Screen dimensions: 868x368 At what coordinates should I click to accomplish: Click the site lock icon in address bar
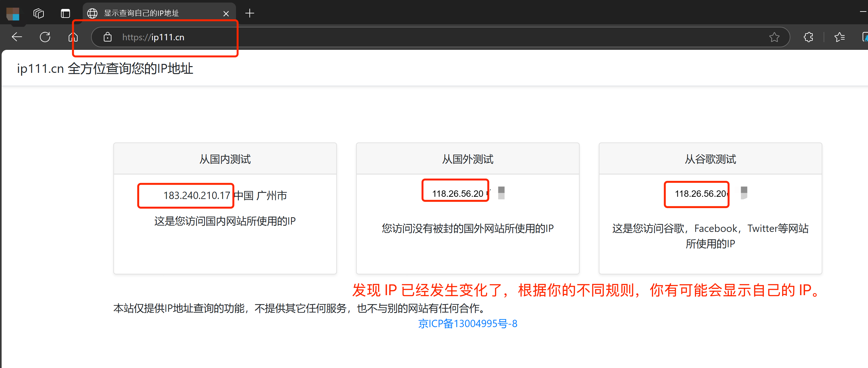point(108,37)
